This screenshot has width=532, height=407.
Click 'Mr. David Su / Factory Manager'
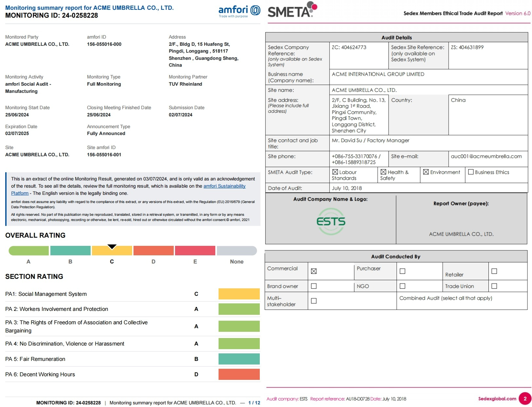[x=370, y=140]
